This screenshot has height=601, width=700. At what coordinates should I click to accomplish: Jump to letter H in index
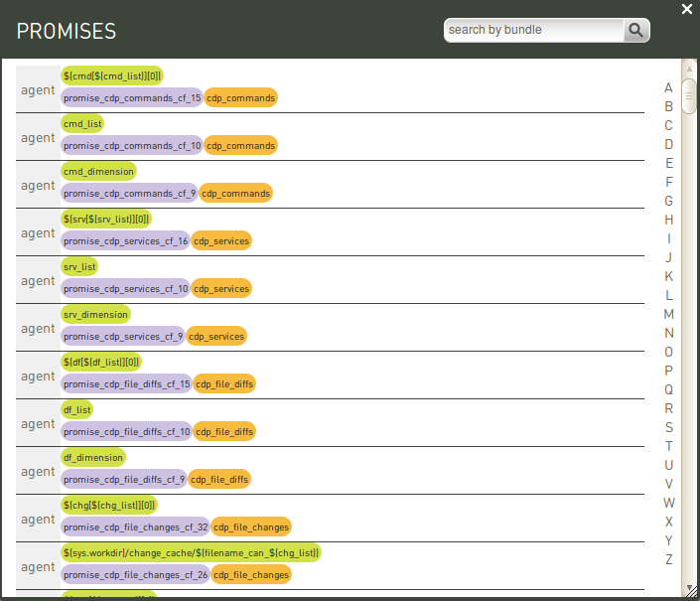tap(668, 220)
